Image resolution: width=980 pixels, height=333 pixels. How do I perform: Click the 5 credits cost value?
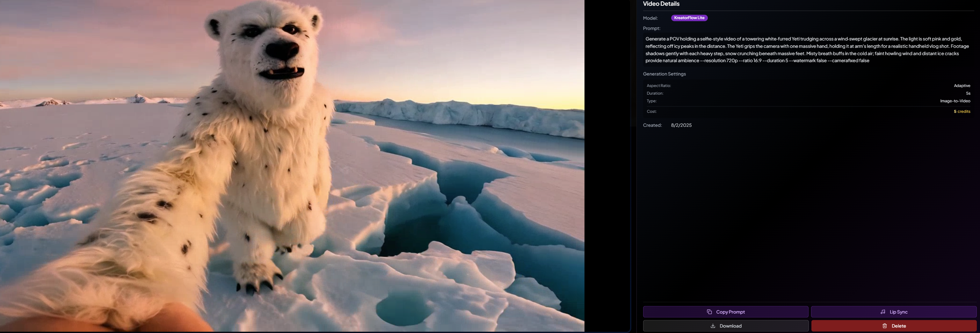[x=962, y=112]
